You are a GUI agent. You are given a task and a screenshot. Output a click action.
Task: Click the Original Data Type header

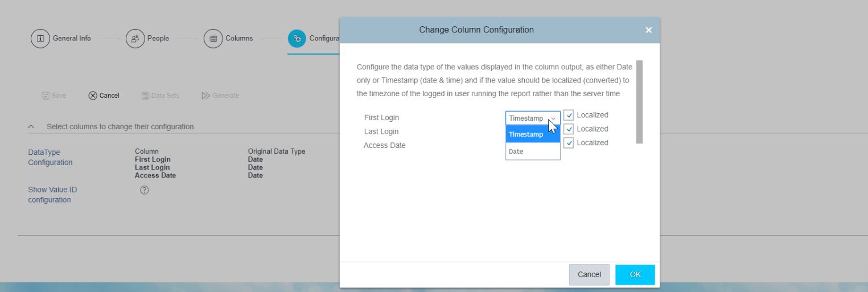pos(277,151)
